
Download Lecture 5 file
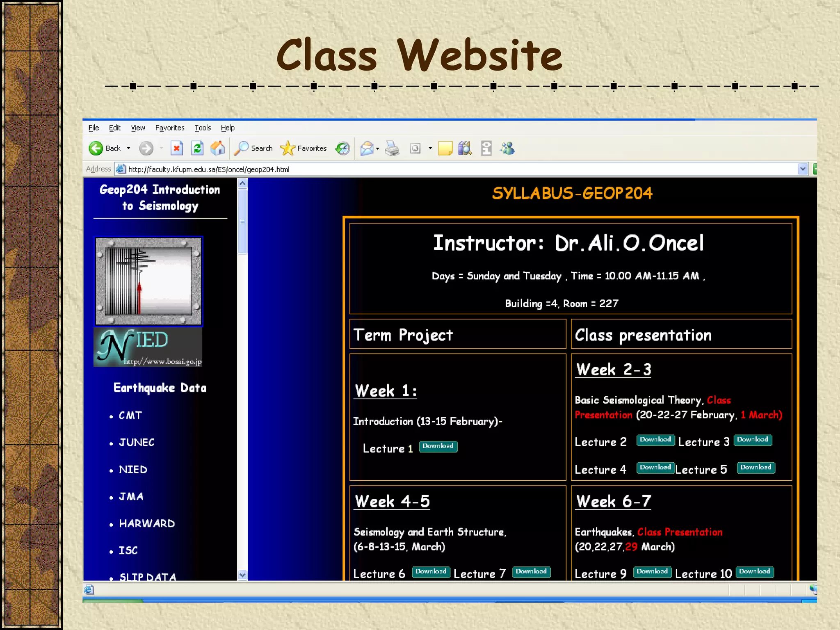click(756, 468)
